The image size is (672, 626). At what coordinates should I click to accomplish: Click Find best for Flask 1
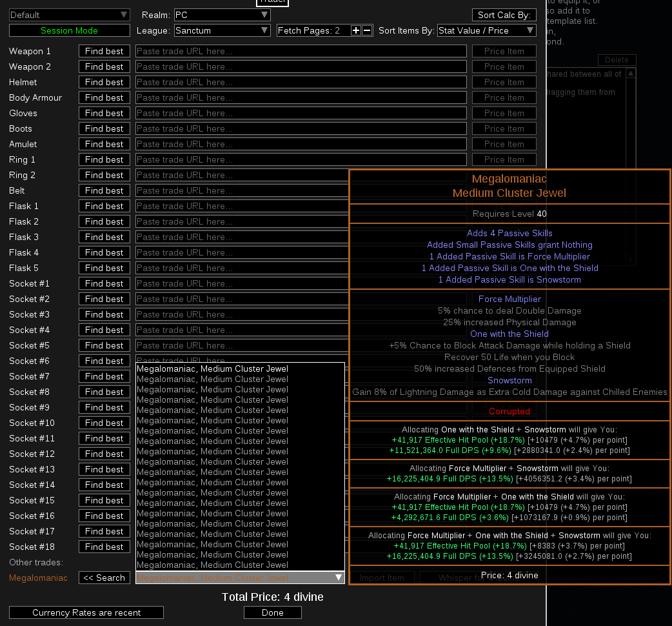pyautogui.click(x=104, y=206)
